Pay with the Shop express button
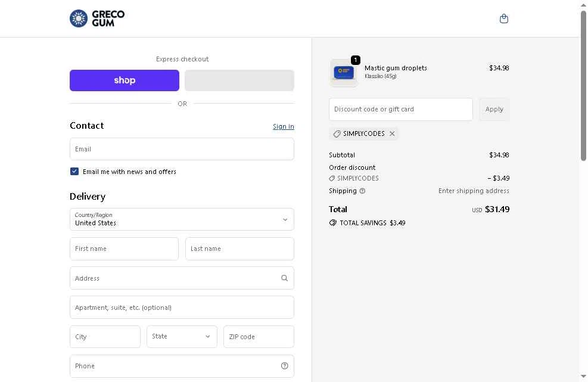The image size is (588, 382). [125, 80]
